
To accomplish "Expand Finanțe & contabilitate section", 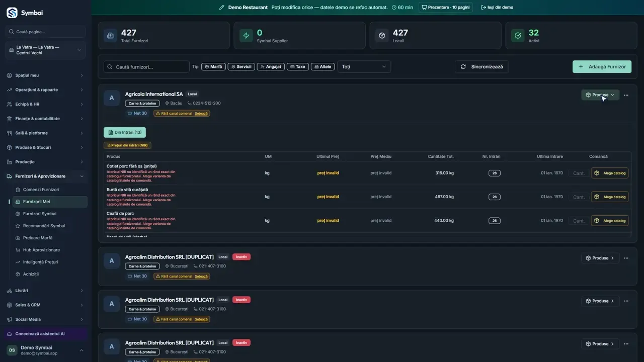I will (x=45, y=119).
